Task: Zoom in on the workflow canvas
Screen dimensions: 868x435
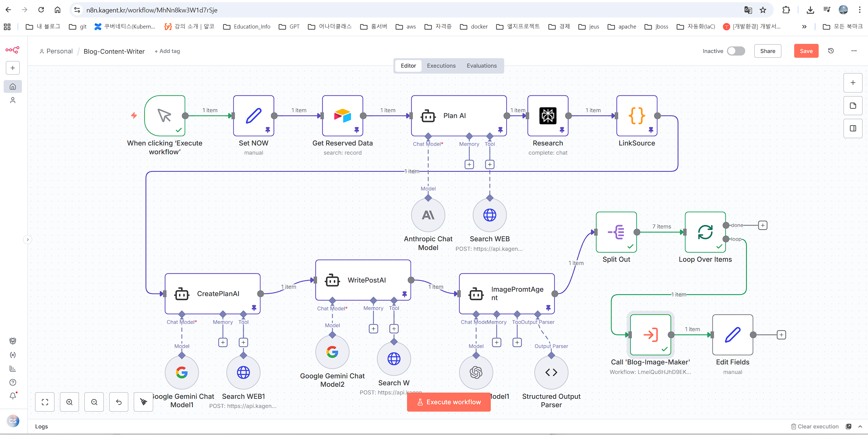Action: pos(69,402)
